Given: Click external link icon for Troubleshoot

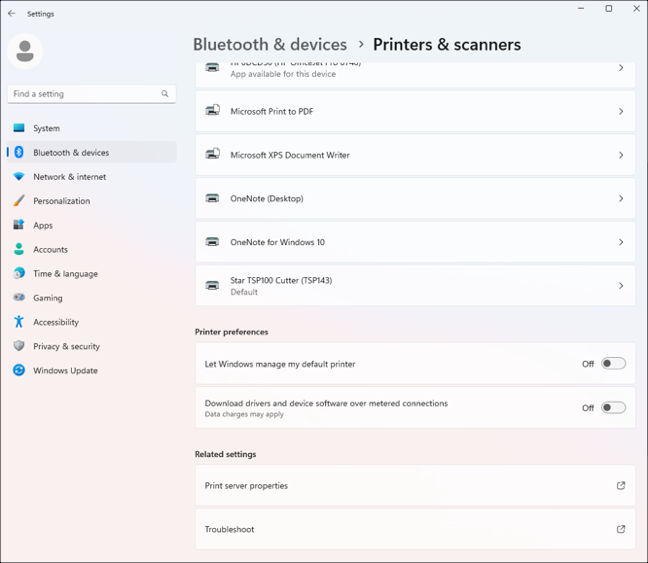Looking at the screenshot, I should pyautogui.click(x=621, y=529).
